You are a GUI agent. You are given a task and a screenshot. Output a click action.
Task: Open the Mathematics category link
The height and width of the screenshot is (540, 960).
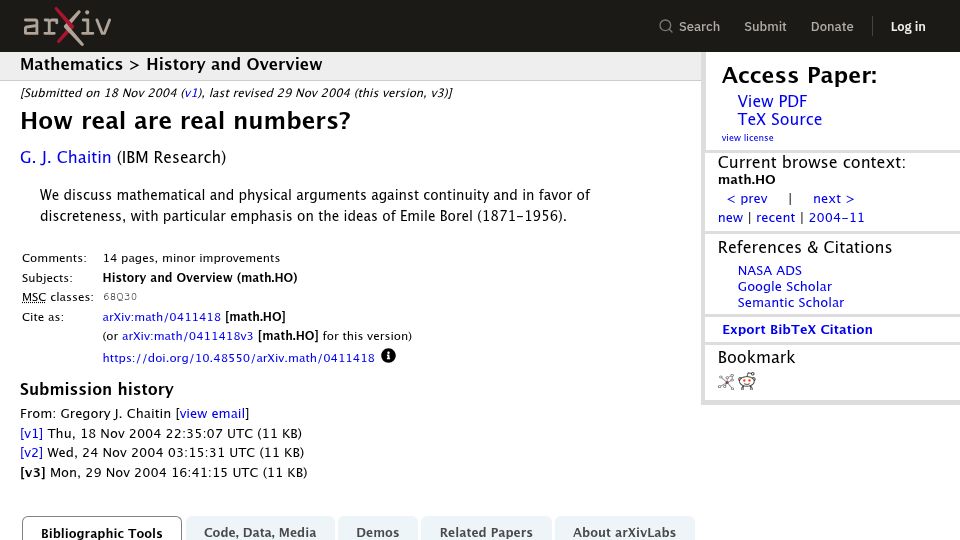pos(72,64)
